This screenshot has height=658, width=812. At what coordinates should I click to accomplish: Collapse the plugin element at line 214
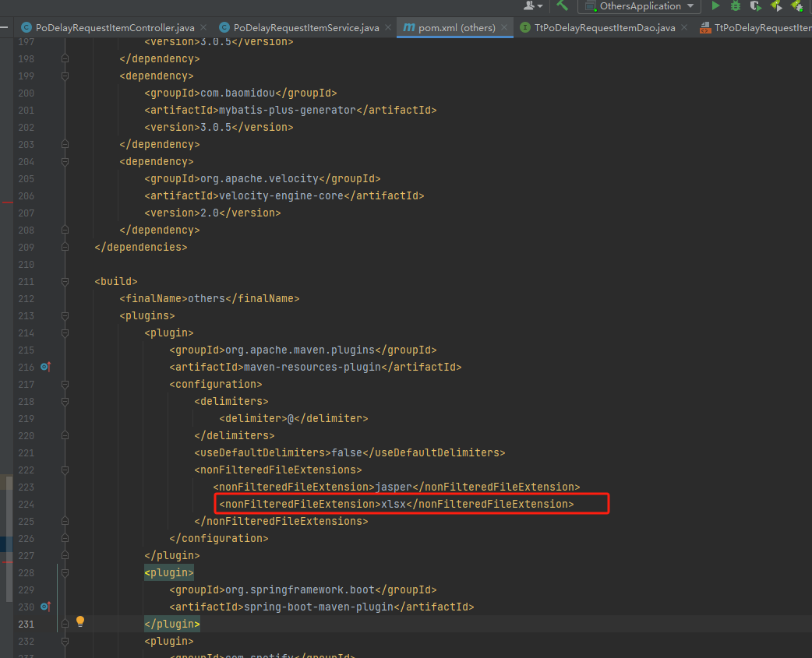click(65, 333)
